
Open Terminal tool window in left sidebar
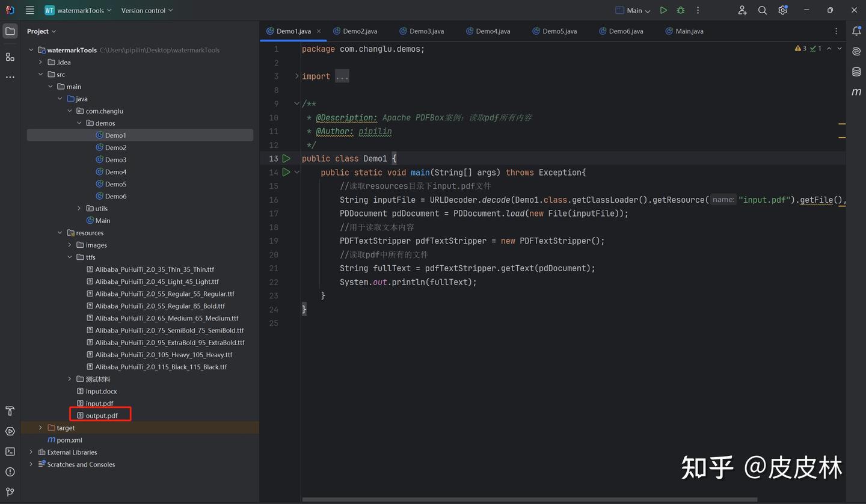point(10,452)
